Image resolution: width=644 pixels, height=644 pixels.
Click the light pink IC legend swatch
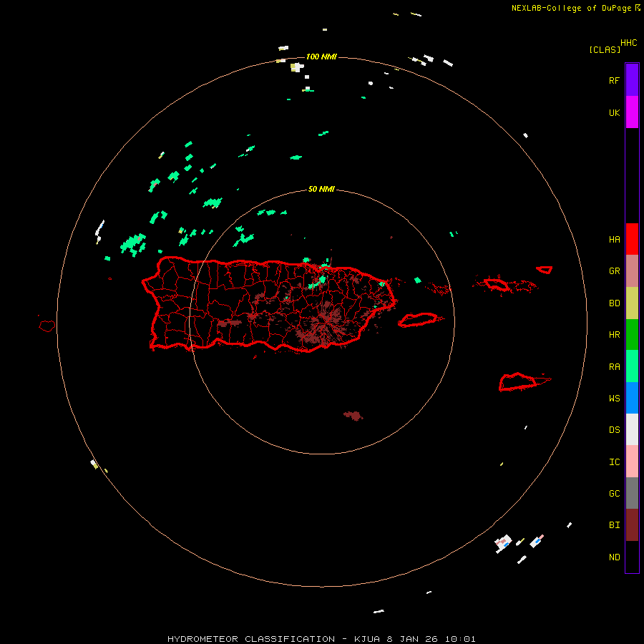point(632,462)
